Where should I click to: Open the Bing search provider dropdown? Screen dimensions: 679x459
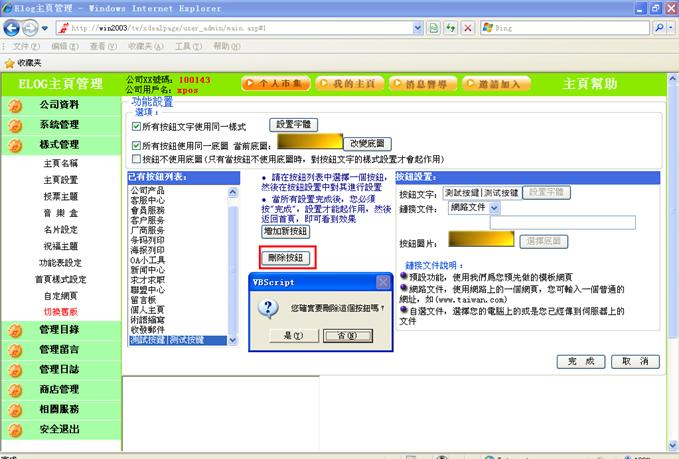click(669, 28)
